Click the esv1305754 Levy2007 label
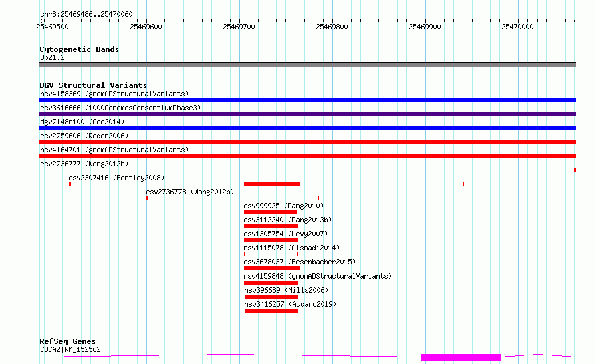This screenshot has width=595, height=364. pos(285,234)
